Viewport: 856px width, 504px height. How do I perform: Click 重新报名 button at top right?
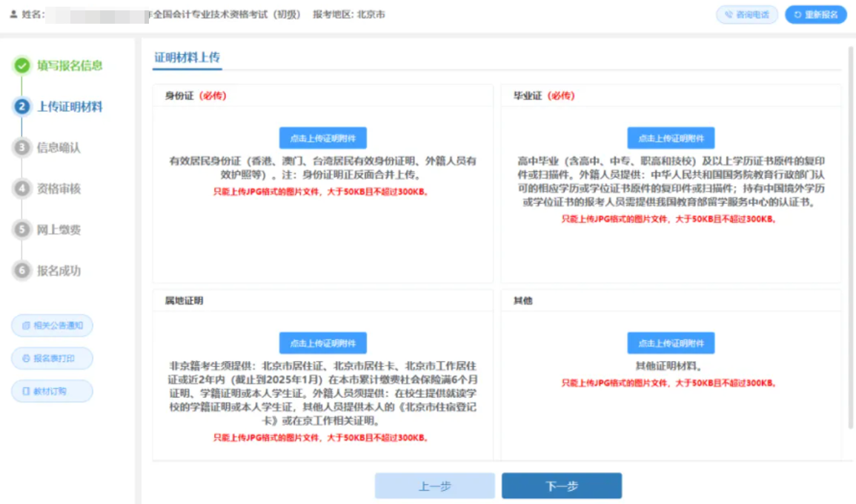[x=815, y=15]
